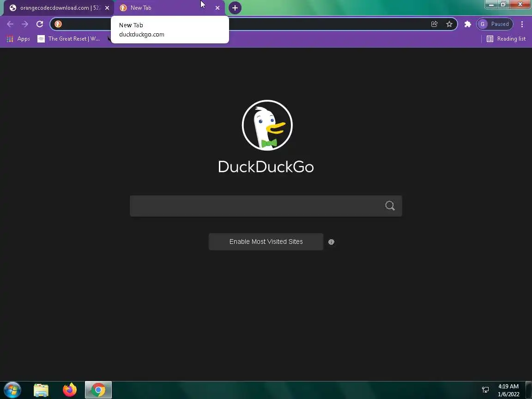Share this page via share icon

coord(434,24)
